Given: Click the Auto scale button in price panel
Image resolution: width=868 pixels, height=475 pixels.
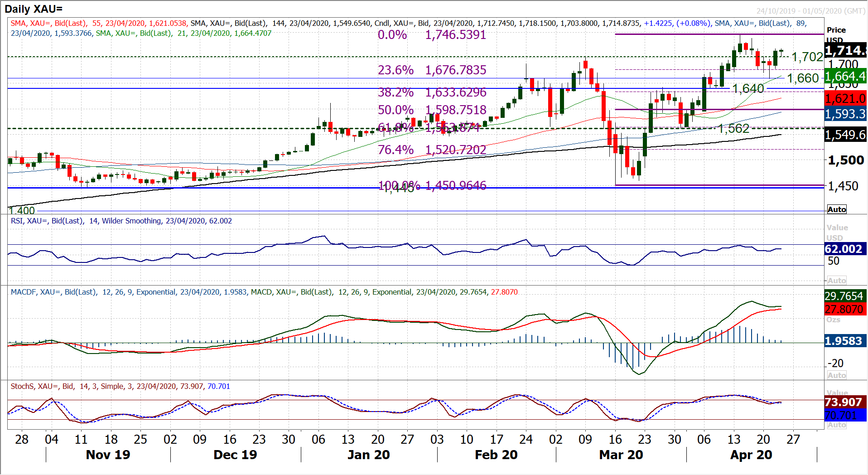Looking at the screenshot, I should (837, 209).
